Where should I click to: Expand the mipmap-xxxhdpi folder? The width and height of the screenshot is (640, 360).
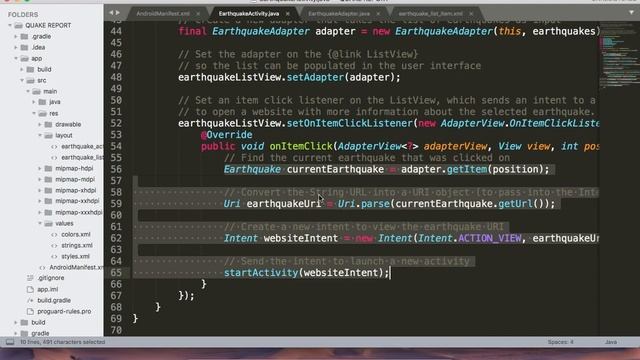40,212
